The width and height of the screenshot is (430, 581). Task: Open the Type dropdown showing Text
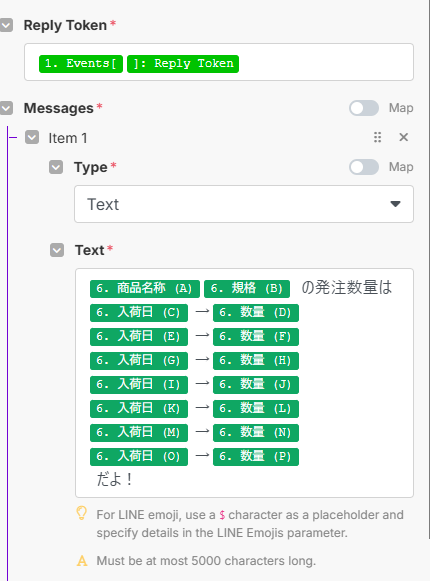pyautogui.click(x=244, y=204)
